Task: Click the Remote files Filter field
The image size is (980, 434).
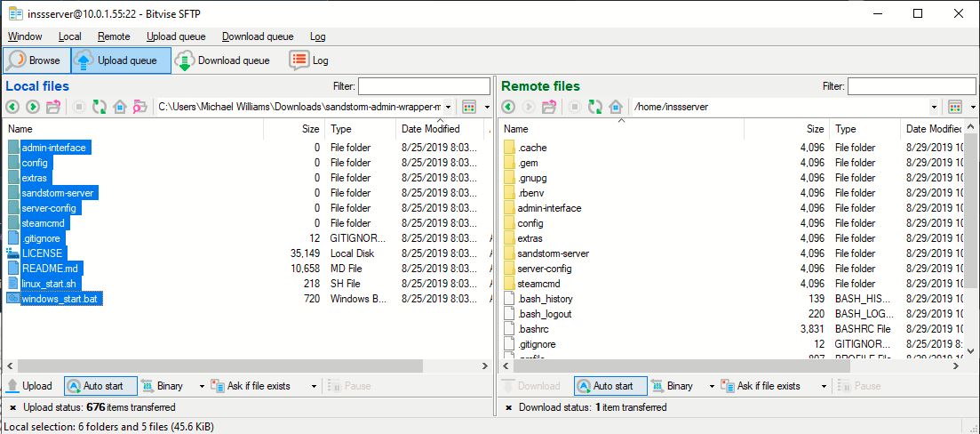Action: coord(912,86)
